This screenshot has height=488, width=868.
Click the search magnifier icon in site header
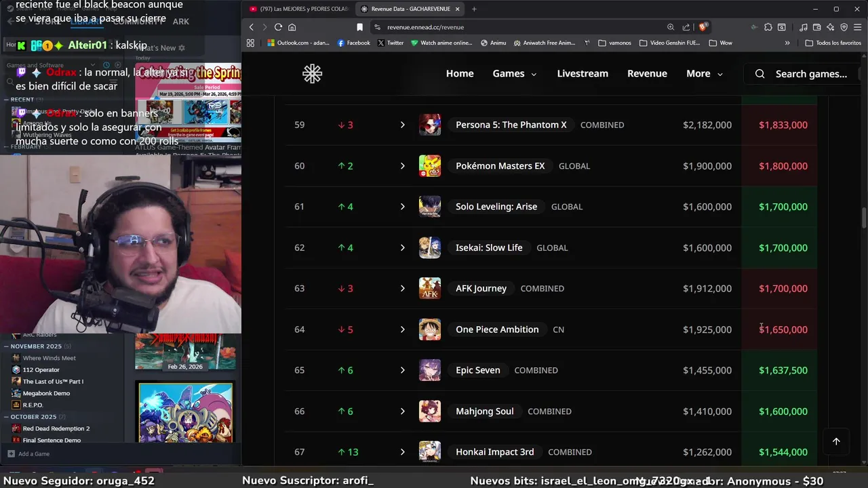760,74
